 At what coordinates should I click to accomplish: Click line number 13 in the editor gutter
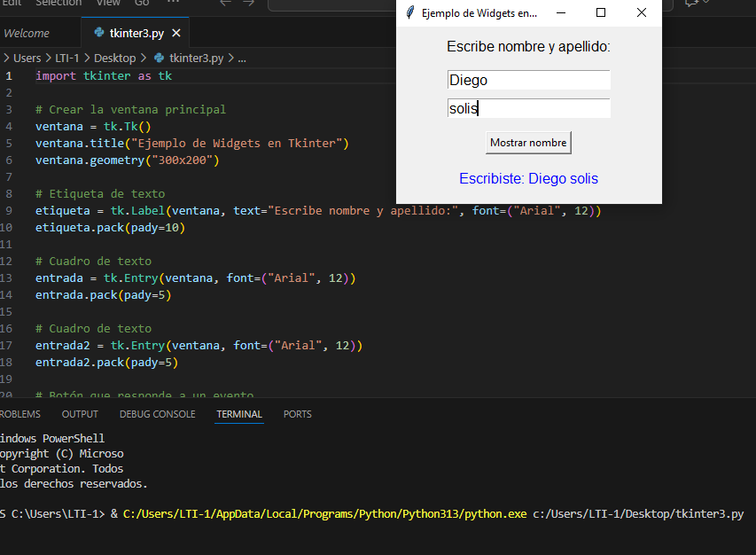pyautogui.click(x=8, y=278)
